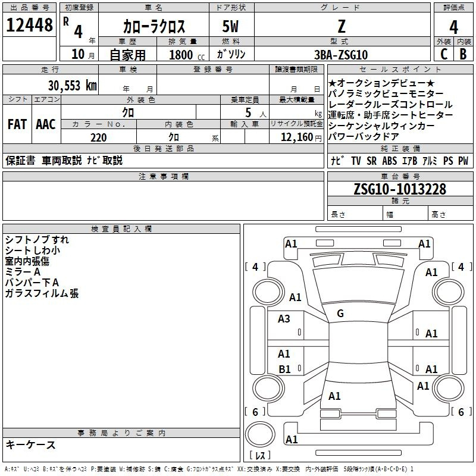Select the model code 3BA-ZSG10
Viewport: 476px width, 476px height.
[341, 54]
